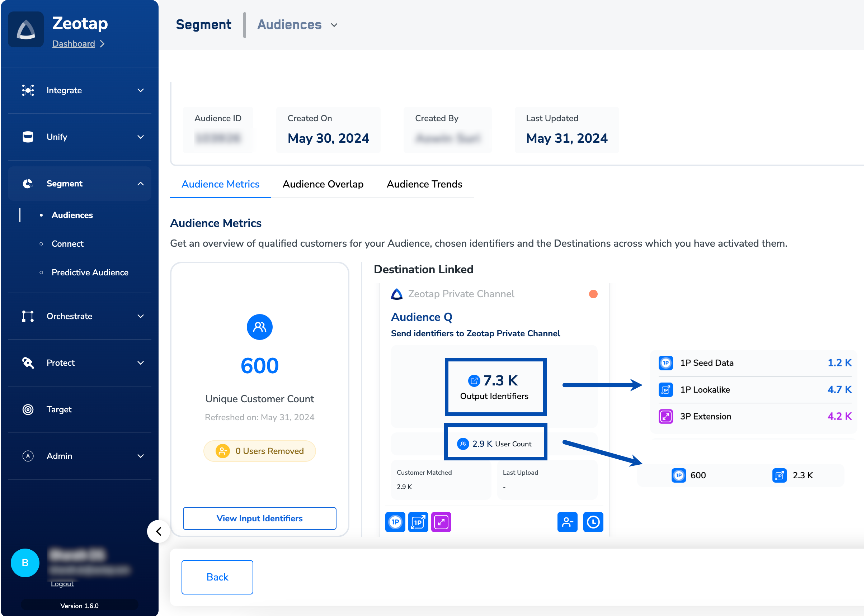The width and height of the screenshot is (866, 616).
Task: Switch to the Audience Trends tab
Action: click(424, 184)
